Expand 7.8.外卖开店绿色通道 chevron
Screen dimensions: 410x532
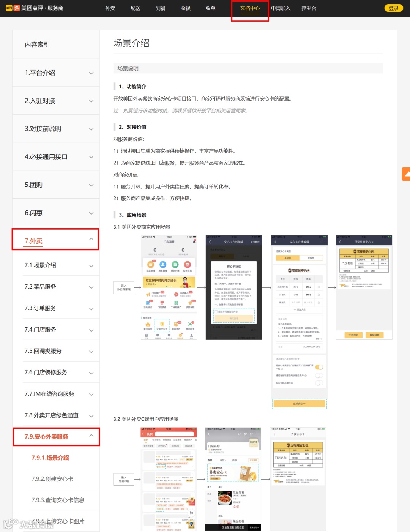(x=91, y=416)
